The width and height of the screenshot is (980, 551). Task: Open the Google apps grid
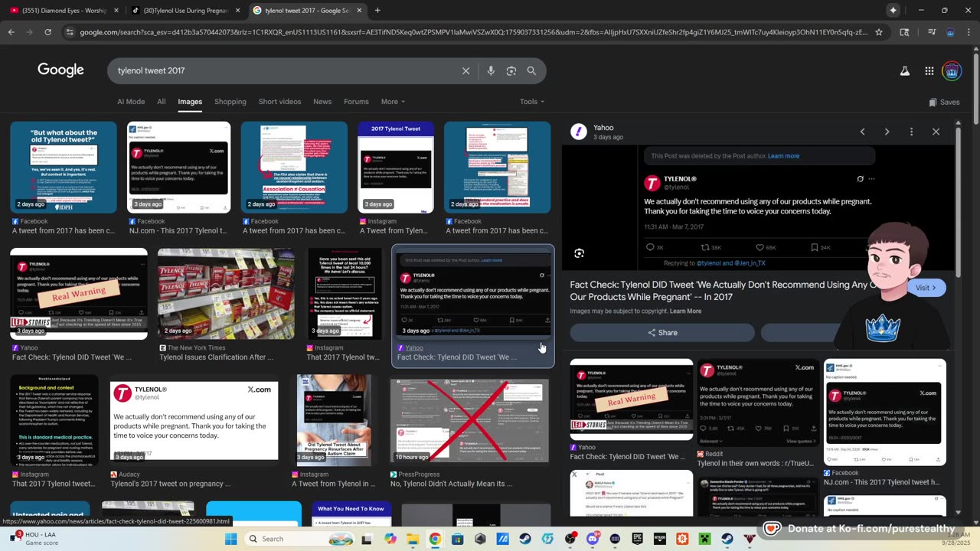point(929,71)
